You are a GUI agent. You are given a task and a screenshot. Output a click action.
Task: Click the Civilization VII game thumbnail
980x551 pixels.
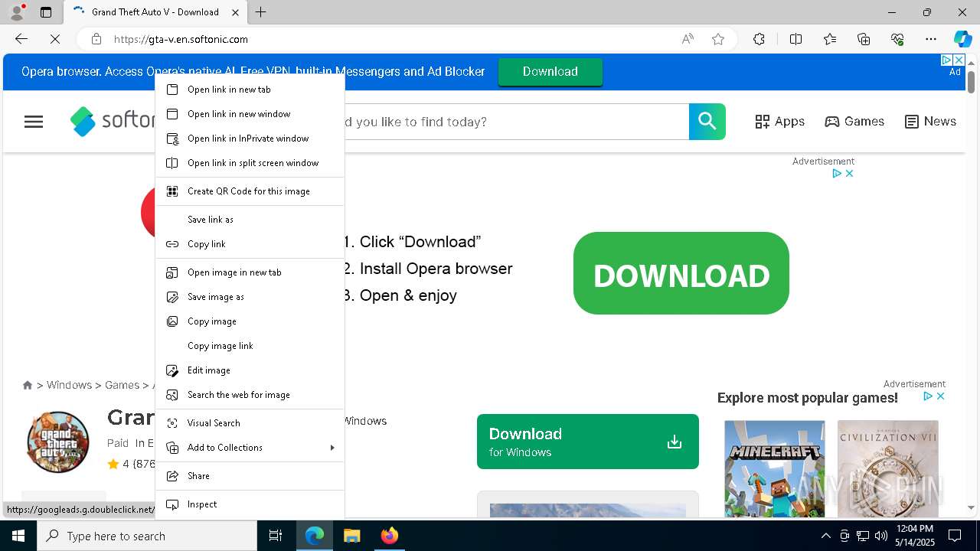pos(888,468)
